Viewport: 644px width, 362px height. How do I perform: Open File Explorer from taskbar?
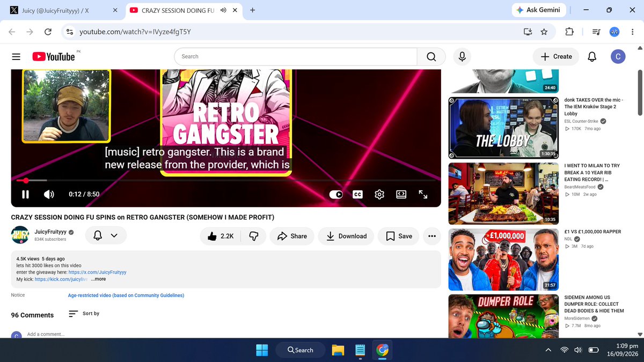(338, 350)
